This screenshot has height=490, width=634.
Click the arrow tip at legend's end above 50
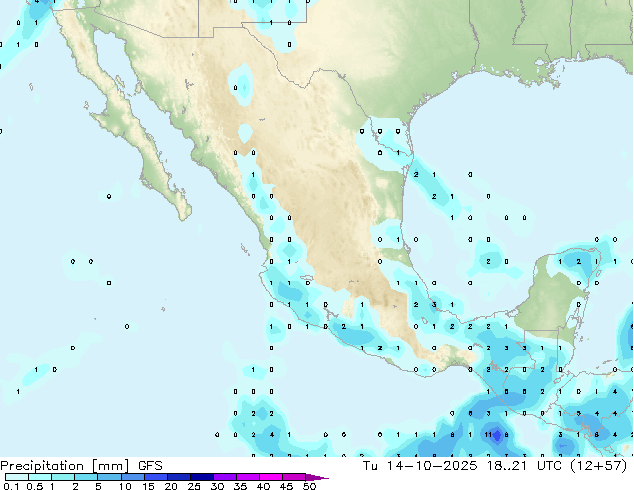point(317,477)
